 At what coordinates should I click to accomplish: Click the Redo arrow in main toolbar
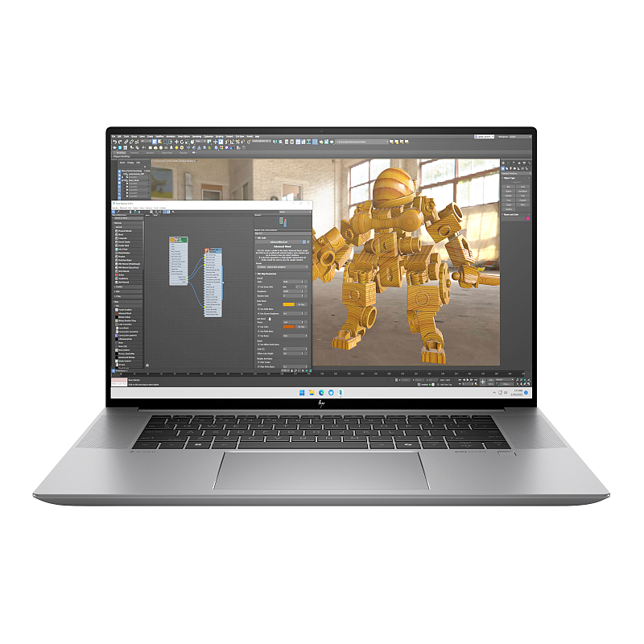[x=120, y=142]
